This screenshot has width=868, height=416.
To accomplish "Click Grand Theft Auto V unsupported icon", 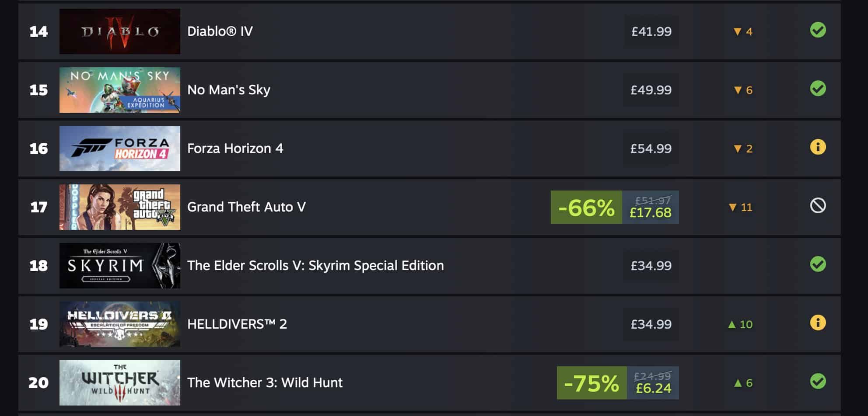I will (x=818, y=206).
